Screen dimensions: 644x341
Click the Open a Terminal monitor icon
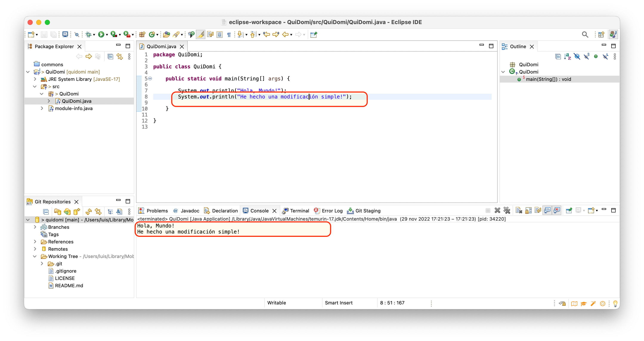tap(65, 34)
